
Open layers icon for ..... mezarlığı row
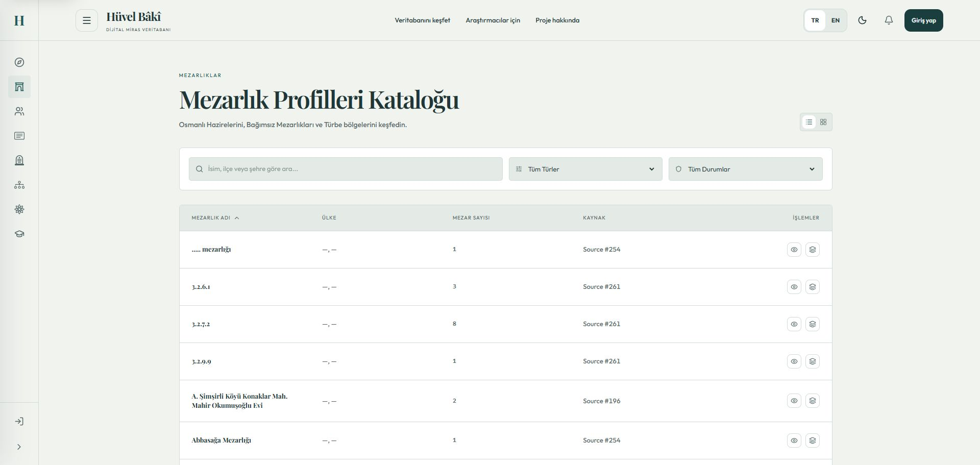[813, 250]
